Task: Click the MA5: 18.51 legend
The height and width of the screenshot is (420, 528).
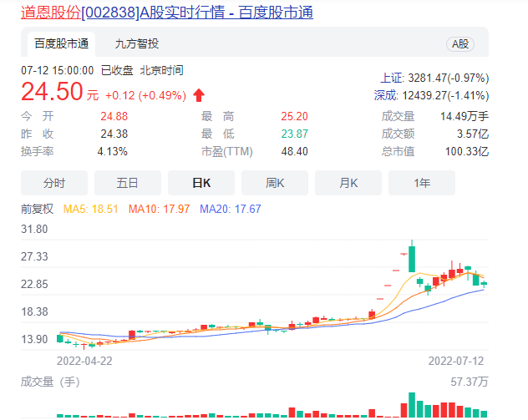Action: (x=90, y=209)
